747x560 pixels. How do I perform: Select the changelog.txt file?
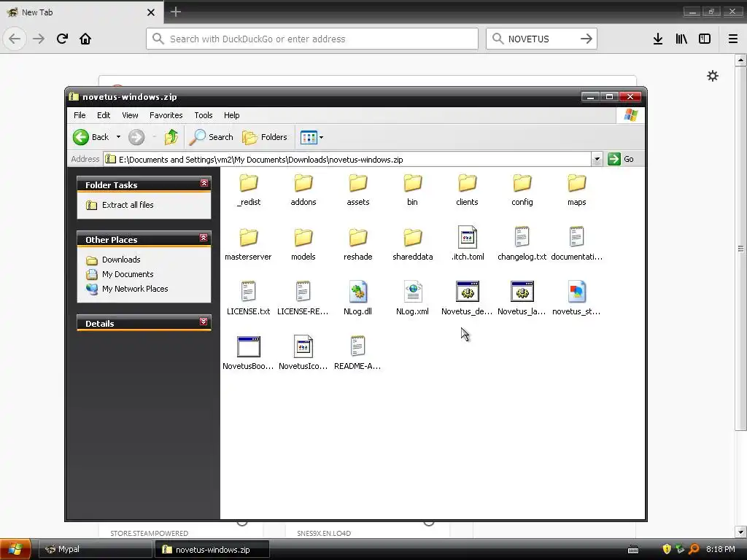point(522,244)
